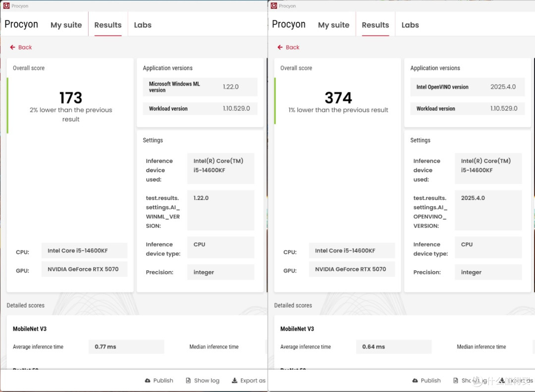Click inference device value in right Settings panel
Screen dimensions: 535x392
[488, 168]
